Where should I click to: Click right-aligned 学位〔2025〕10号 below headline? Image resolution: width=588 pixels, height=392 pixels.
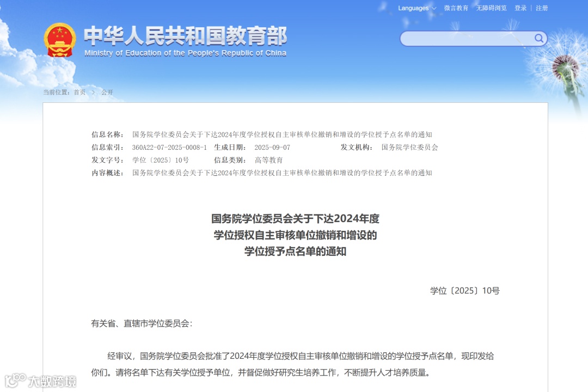[x=464, y=291]
